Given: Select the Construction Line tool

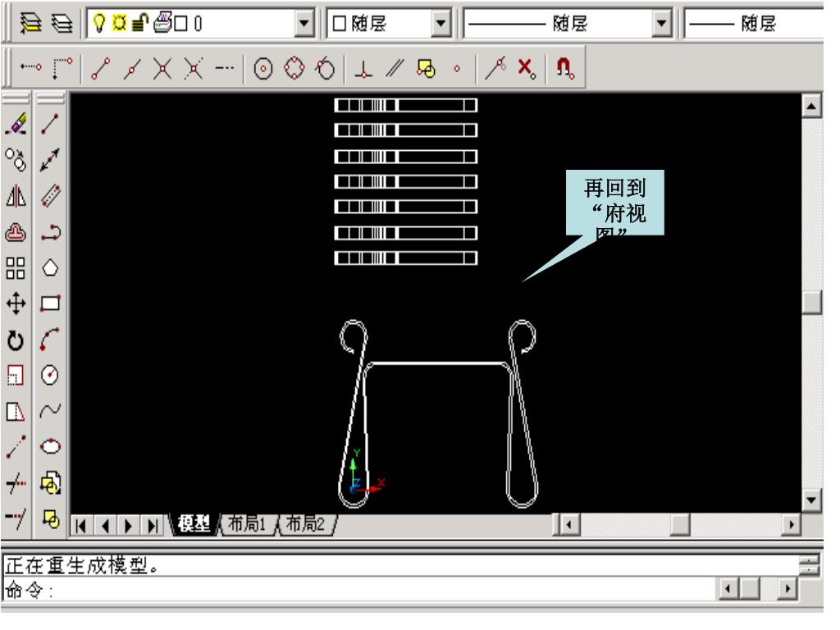Looking at the screenshot, I should tap(50, 160).
